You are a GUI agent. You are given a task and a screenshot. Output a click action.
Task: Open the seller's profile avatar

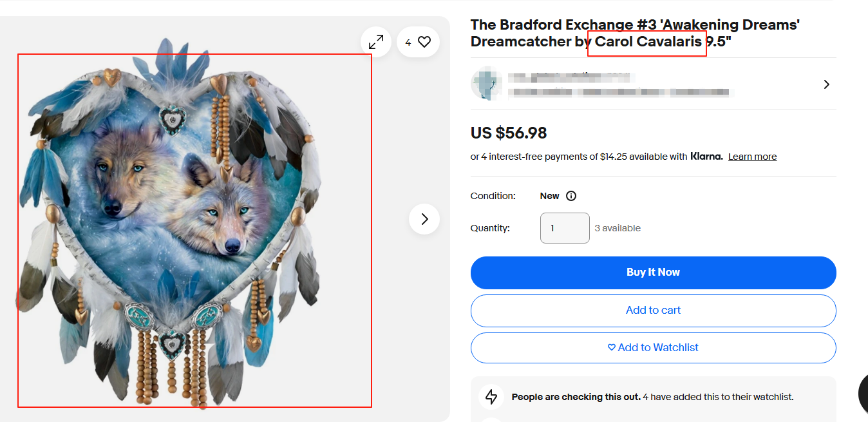tap(487, 84)
